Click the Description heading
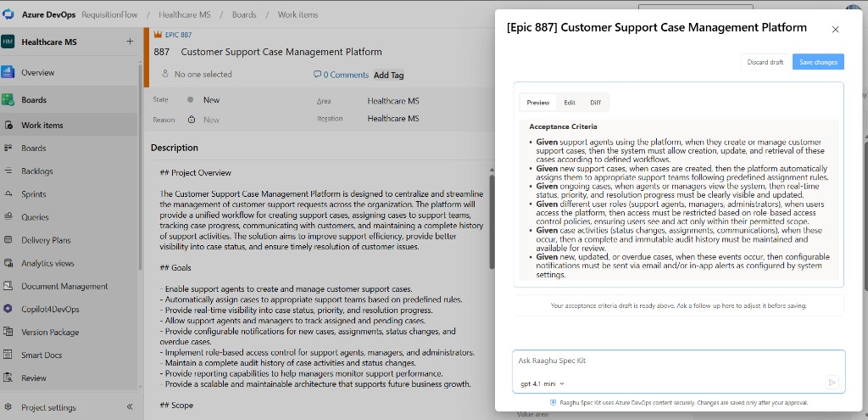 point(175,148)
